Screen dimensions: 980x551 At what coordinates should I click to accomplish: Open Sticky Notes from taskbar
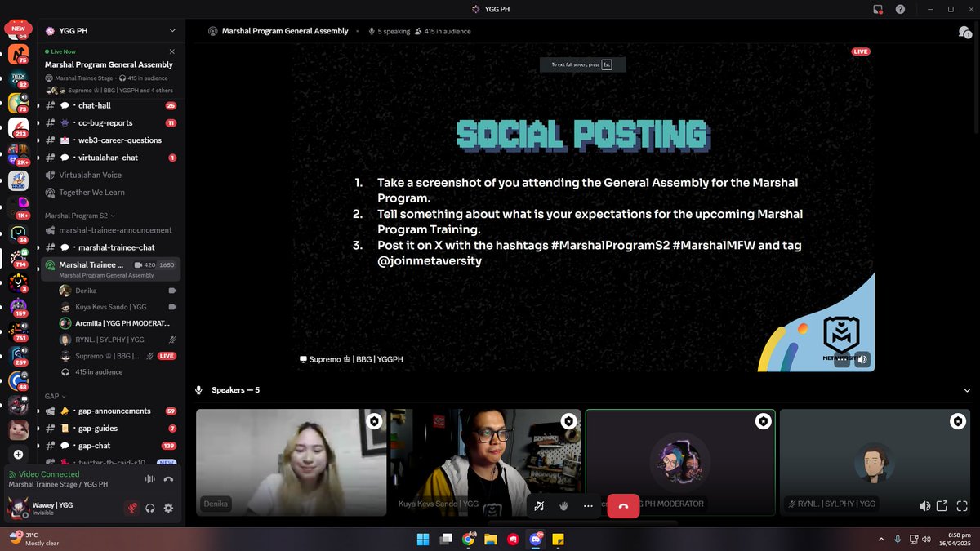pos(559,539)
